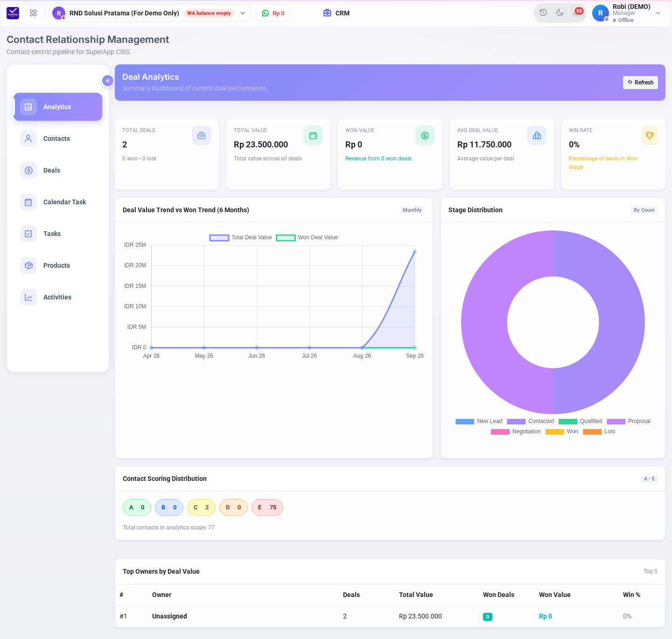Image resolution: width=672 pixels, height=639 pixels.
Task: Click the Activities chart-line icon
Action: coord(28,297)
